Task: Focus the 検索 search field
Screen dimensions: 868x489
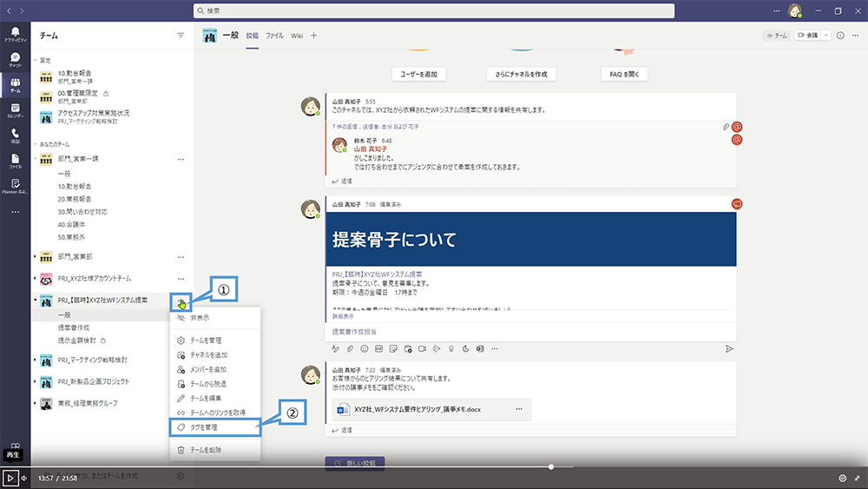Action: (x=434, y=10)
